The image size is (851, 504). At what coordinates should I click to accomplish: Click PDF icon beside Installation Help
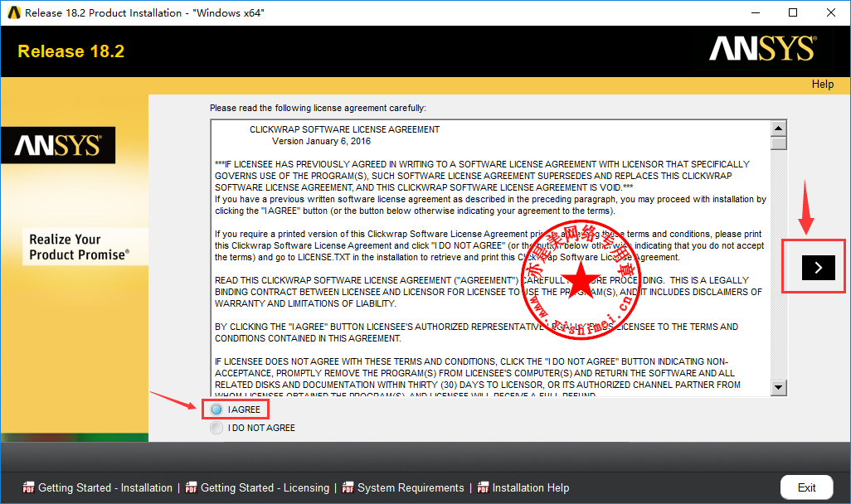[x=483, y=487]
